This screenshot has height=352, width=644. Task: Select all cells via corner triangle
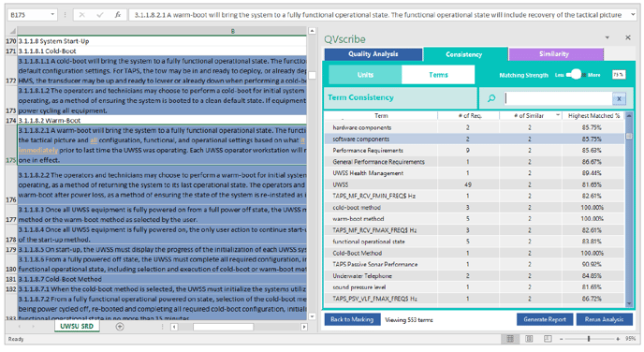(12, 31)
